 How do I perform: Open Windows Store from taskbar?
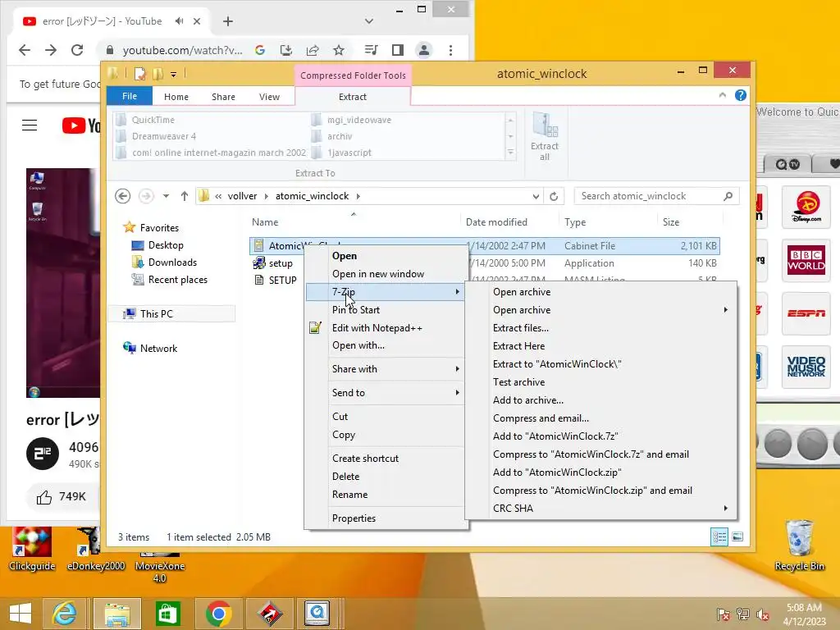coord(167,614)
